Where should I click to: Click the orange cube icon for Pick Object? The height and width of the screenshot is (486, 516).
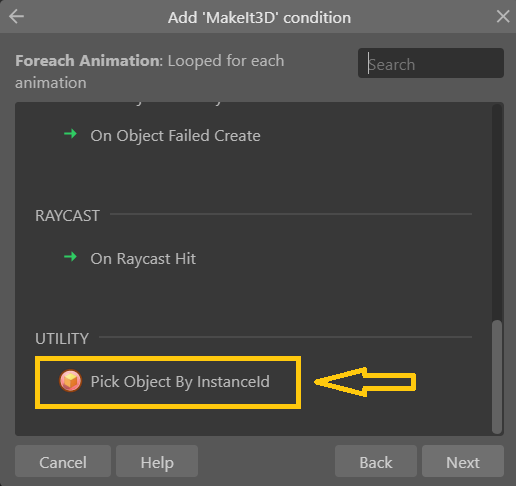pyautogui.click(x=70, y=381)
